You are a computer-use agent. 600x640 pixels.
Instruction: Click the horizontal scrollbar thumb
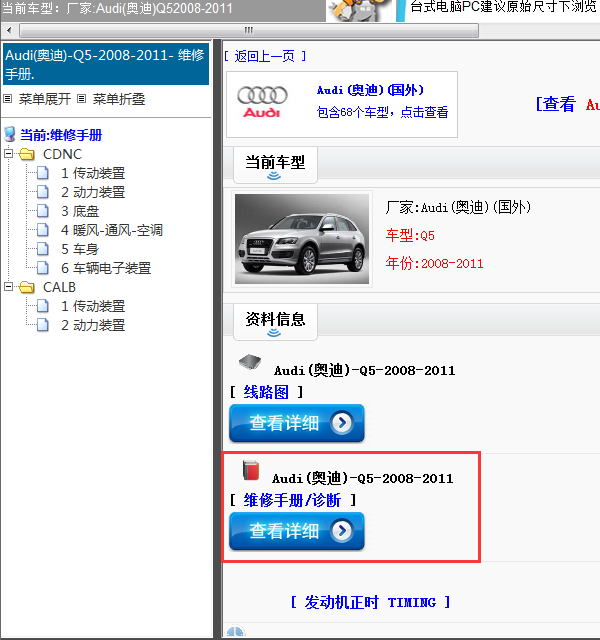pos(249,30)
